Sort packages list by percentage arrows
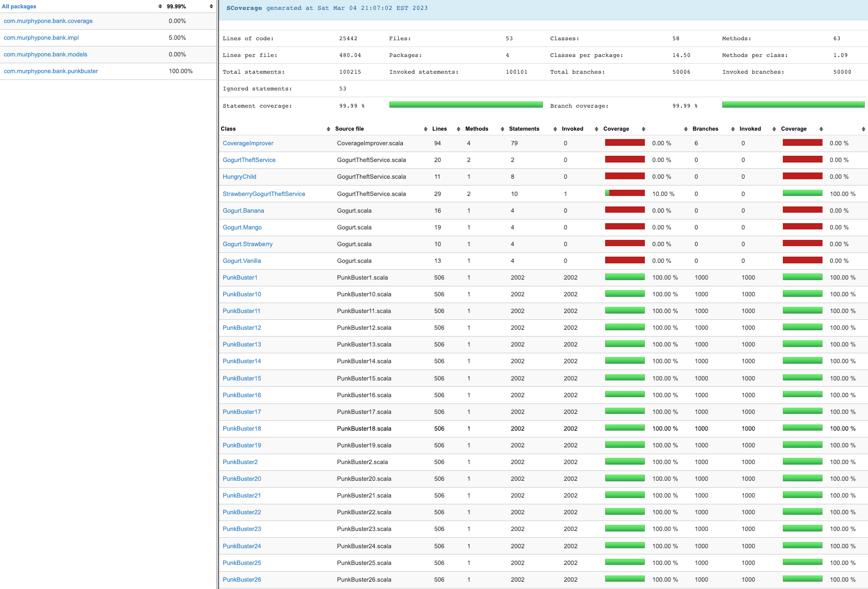 pos(211,6)
